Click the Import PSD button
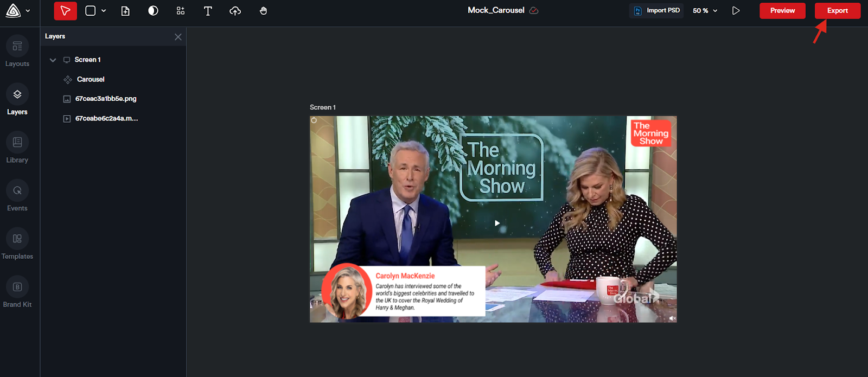 pos(657,11)
